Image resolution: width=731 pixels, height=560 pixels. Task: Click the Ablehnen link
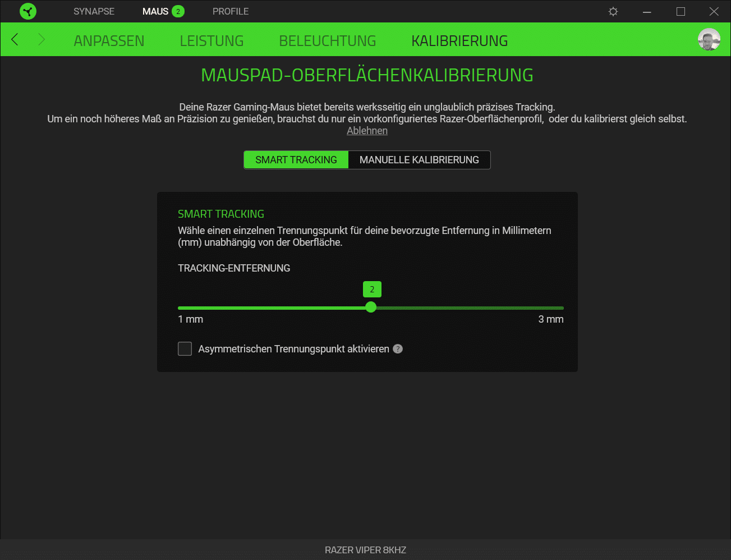(x=367, y=131)
